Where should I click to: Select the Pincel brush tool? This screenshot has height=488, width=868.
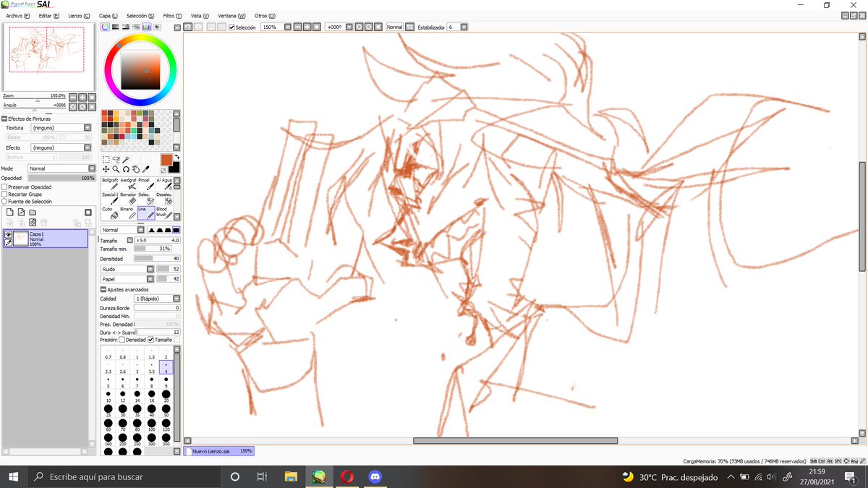(147, 184)
